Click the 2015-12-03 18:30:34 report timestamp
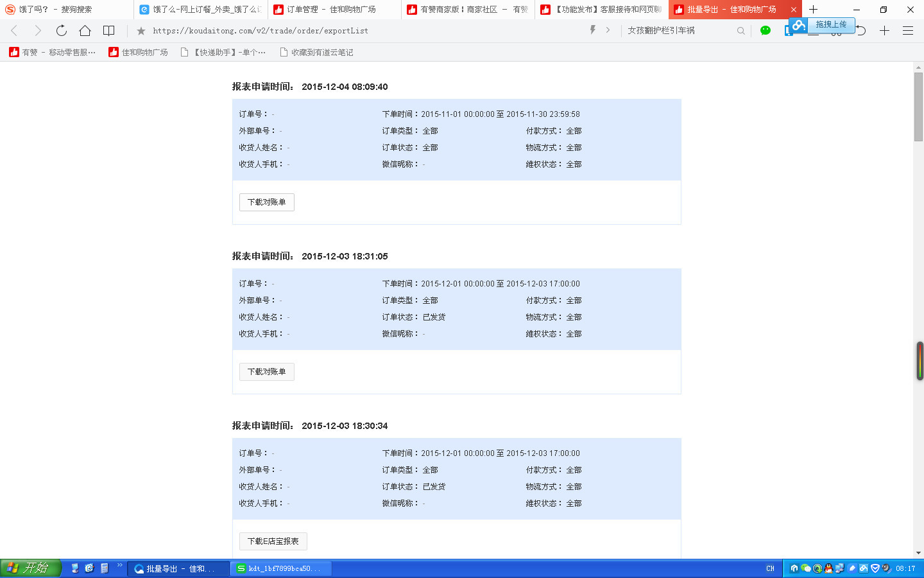The image size is (924, 578). point(345,426)
